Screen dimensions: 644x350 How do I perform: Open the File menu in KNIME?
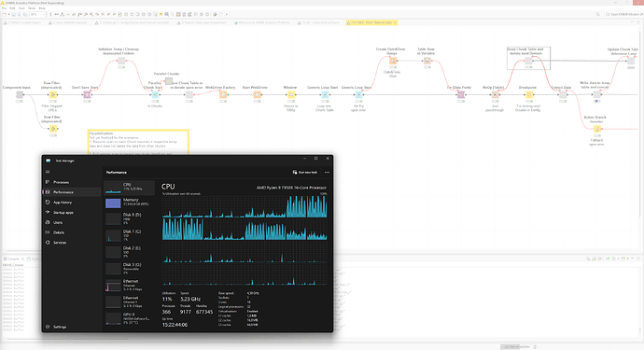(4, 8)
